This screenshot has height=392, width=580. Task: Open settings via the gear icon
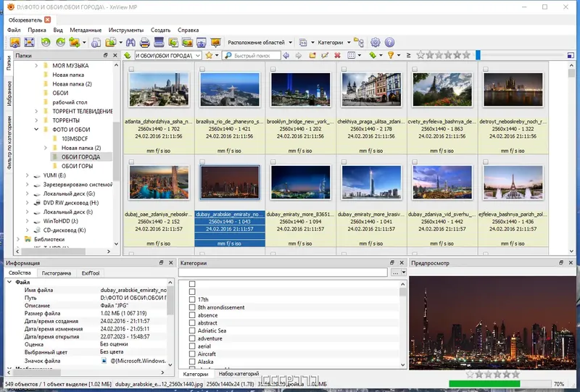coord(375,43)
